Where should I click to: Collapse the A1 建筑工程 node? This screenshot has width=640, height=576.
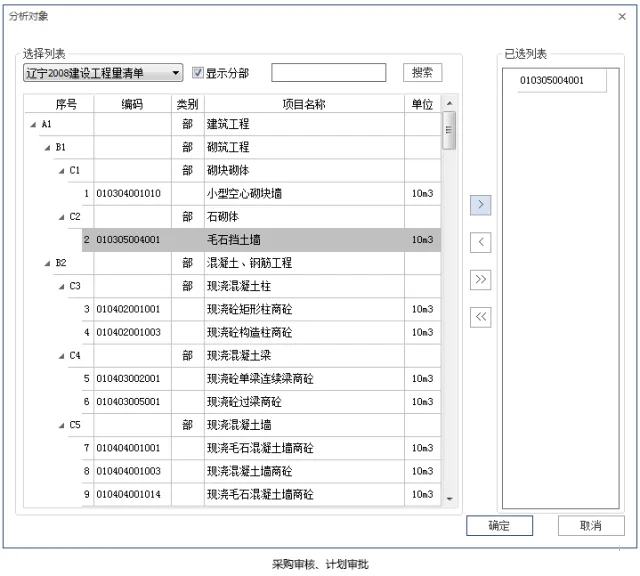33,125
